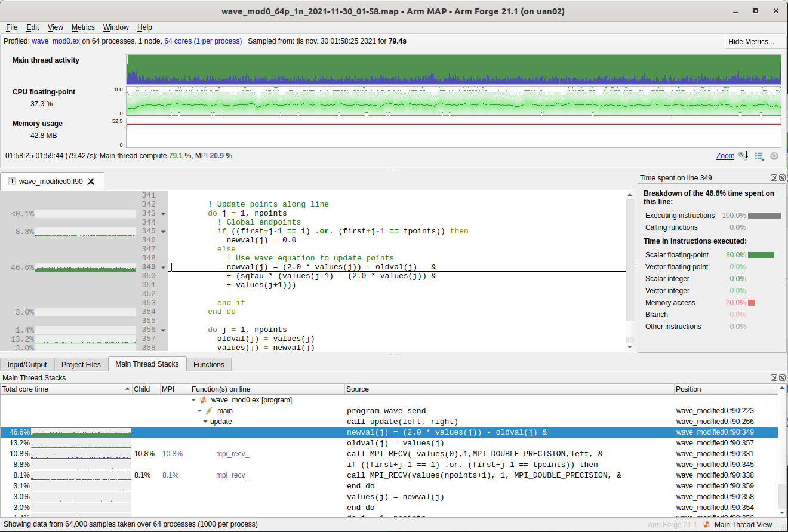Click the Main thread activity timeline graph
This screenshot has height=532, width=788.
[x=453, y=69]
